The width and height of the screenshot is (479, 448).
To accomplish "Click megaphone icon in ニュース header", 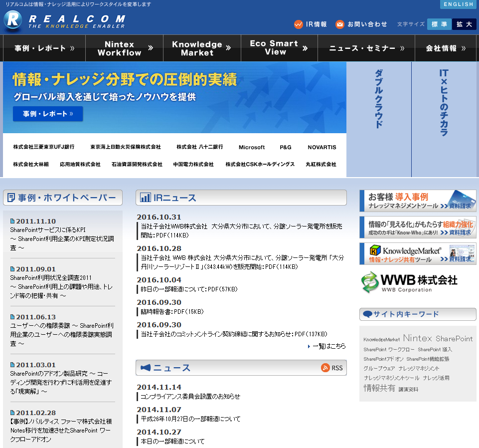I will [x=146, y=368].
